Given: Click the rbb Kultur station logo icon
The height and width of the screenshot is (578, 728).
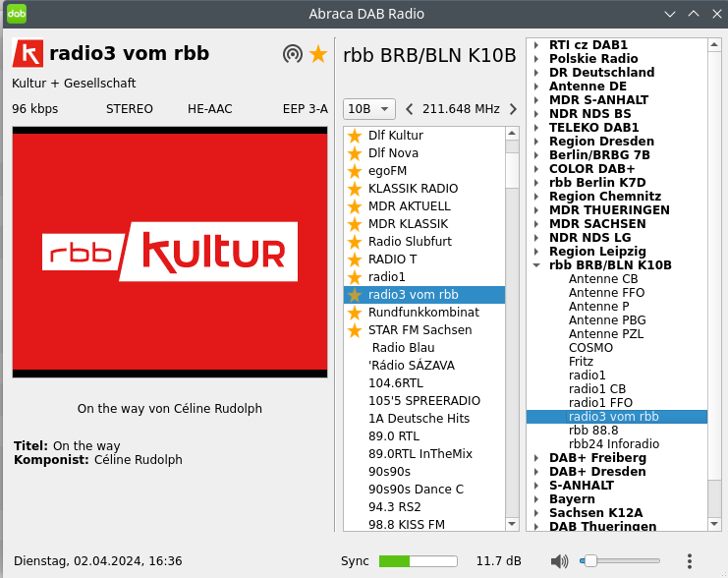Looking at the screenshot, I should point(28,54).
